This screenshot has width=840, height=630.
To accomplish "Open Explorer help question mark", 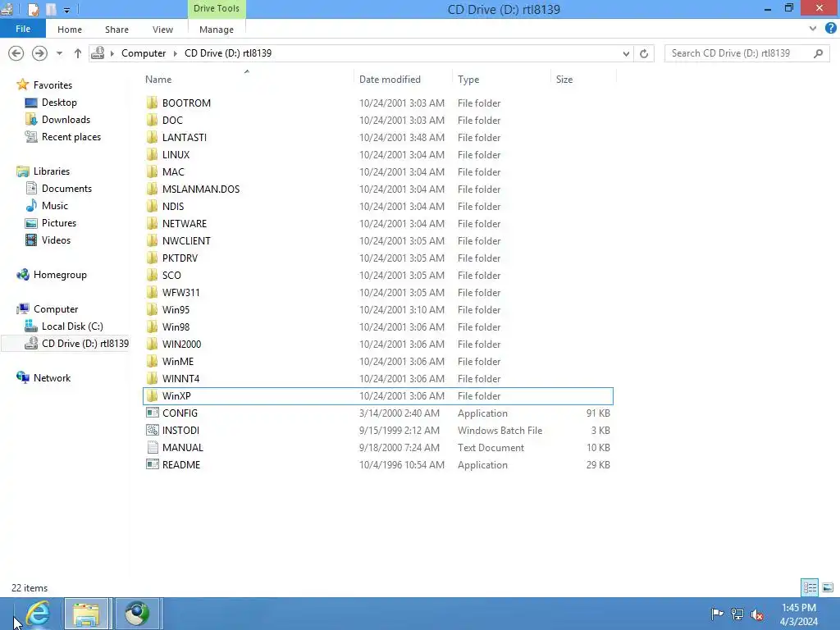I will [x=830, y=29].
